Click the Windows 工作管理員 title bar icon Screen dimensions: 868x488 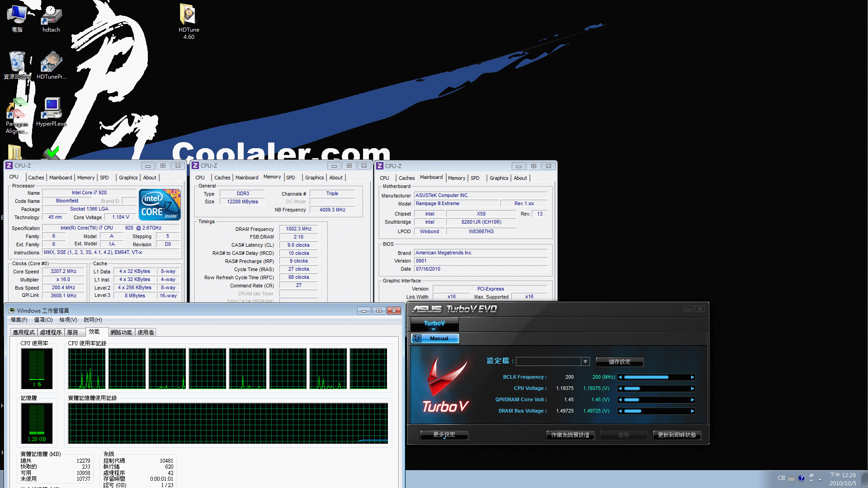click(11, 310)
